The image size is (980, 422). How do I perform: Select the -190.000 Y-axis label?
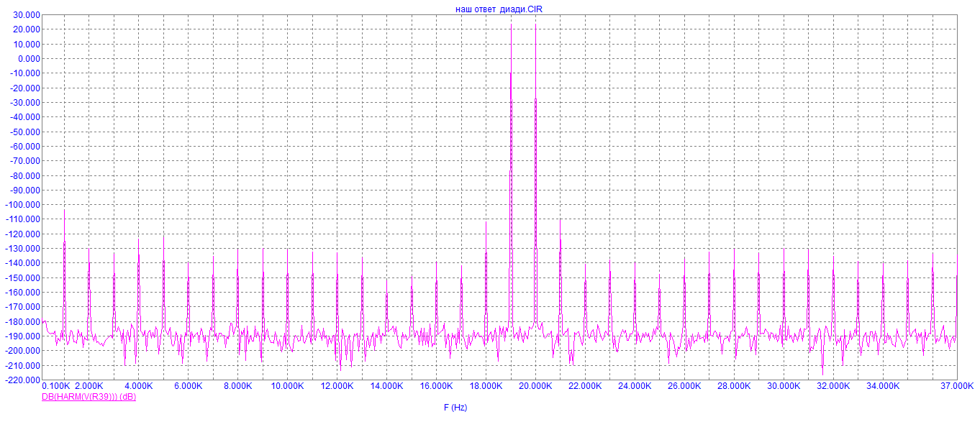[24, 336]
